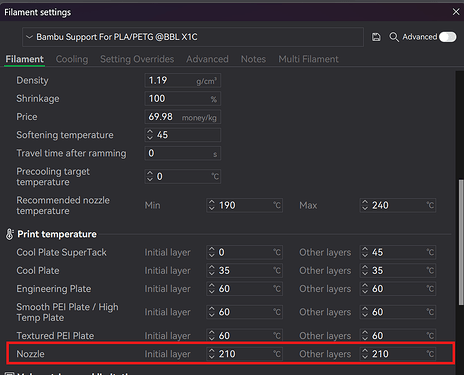Edit recommended nozzle Max temperature field

point(398,205)
